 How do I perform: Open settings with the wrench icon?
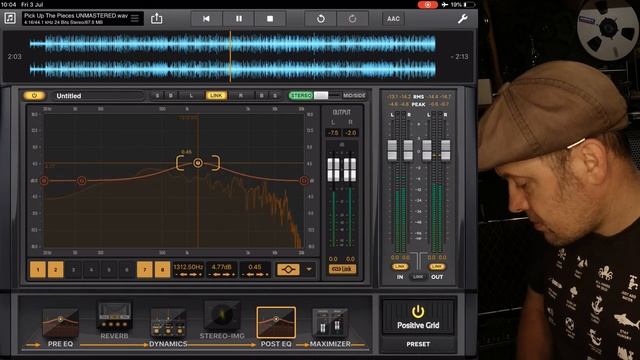(x=462, y=18)
